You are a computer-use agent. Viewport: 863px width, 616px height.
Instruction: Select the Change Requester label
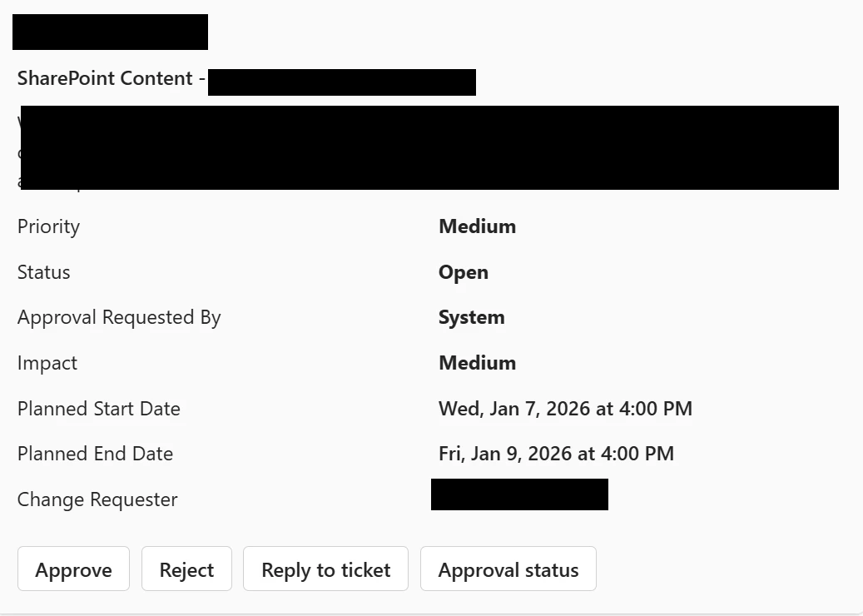pos(97,499)
